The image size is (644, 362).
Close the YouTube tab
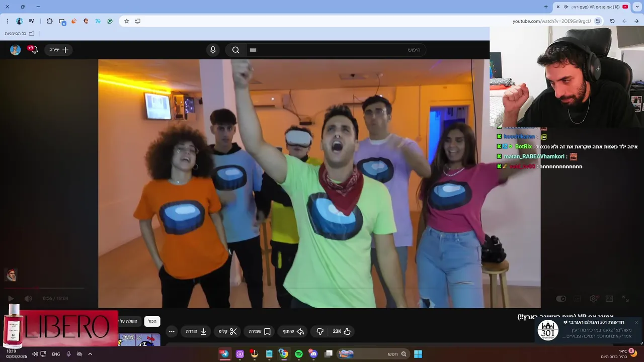558,7
